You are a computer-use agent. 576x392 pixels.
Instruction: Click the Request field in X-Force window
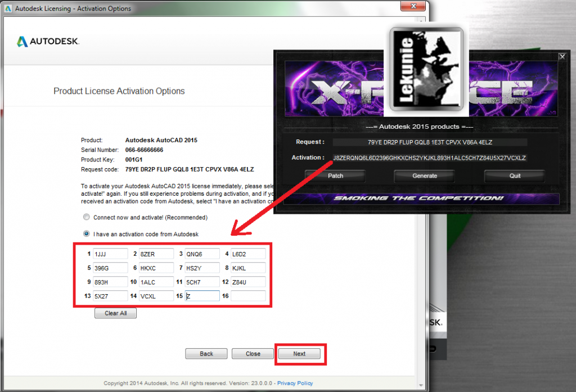click(430, 142)
